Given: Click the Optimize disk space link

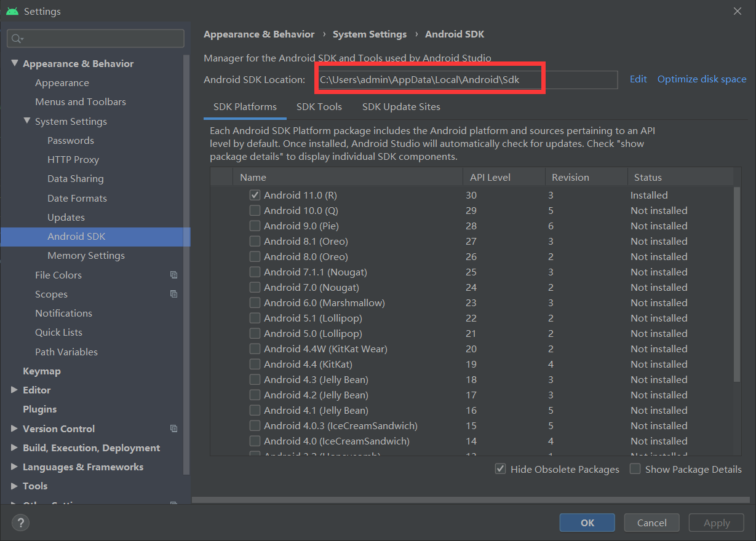Looking at the screenshot, I should tap(702, 79).
